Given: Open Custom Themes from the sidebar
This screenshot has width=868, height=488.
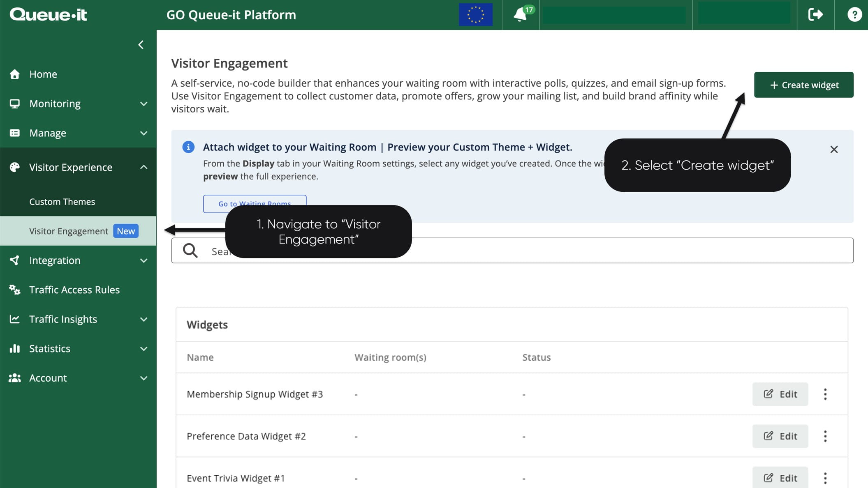Looking at the screenshot, I should pos(62,201).
